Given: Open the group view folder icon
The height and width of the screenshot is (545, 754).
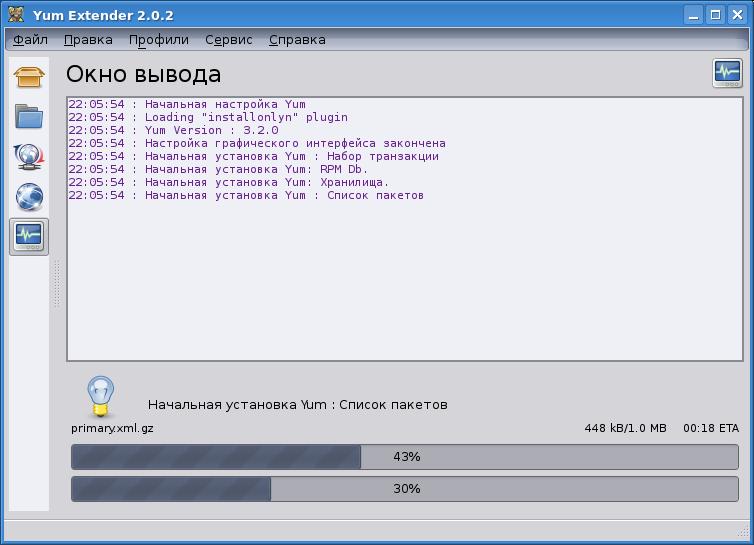Looking at the screenshot, I should click(x=29, y=116).
